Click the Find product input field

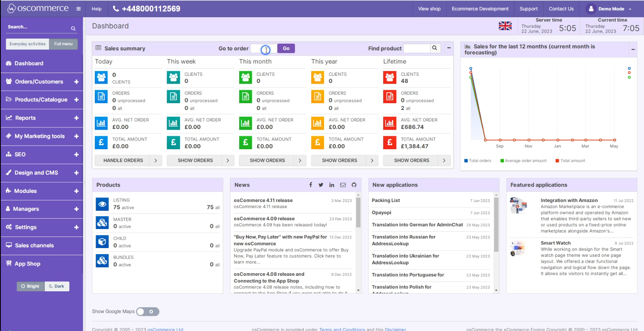click(x=417, y=48)
